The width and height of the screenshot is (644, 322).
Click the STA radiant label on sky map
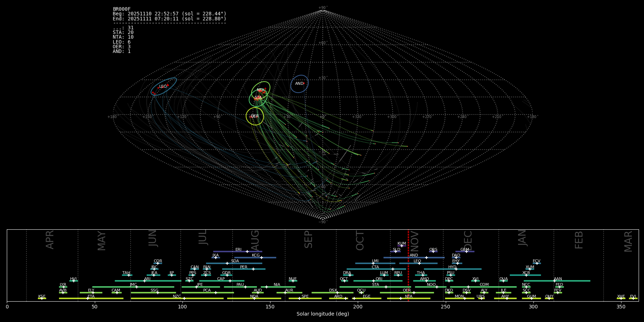coord(258,98)
